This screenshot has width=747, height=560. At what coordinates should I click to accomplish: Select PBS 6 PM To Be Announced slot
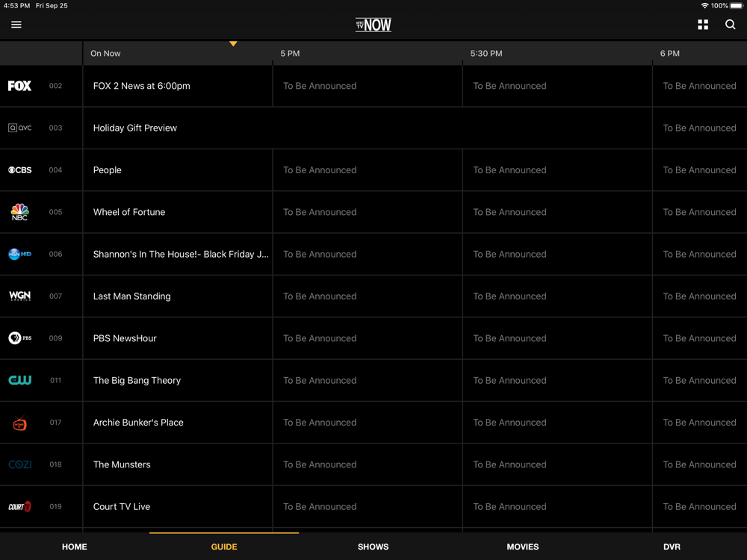click(x=700, y=338)
